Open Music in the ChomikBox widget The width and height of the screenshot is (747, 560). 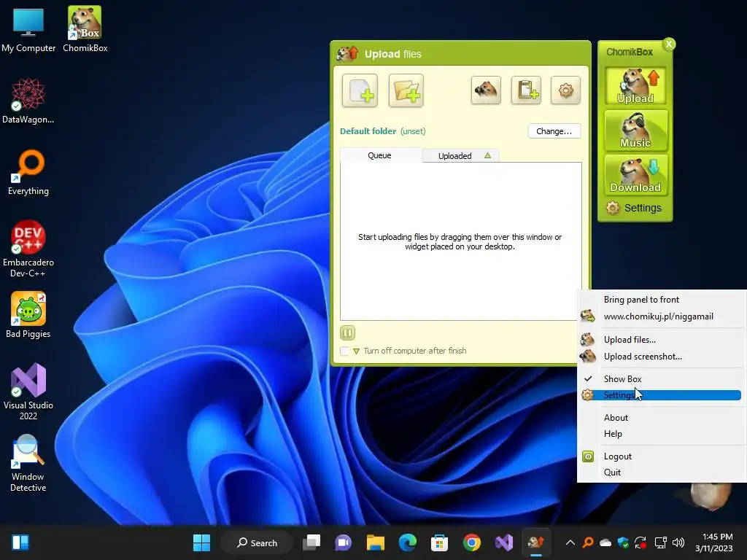(635, 130)
